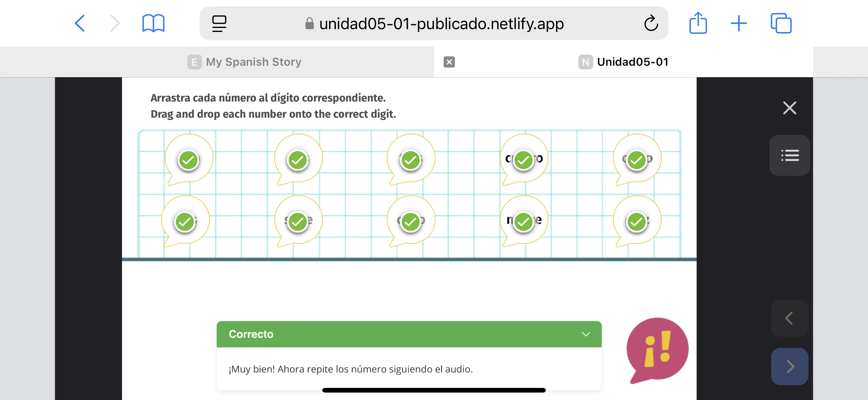Screen dimensions: 868x400
Task: Show the tab overview icon
Action: [x=781, y=24]
